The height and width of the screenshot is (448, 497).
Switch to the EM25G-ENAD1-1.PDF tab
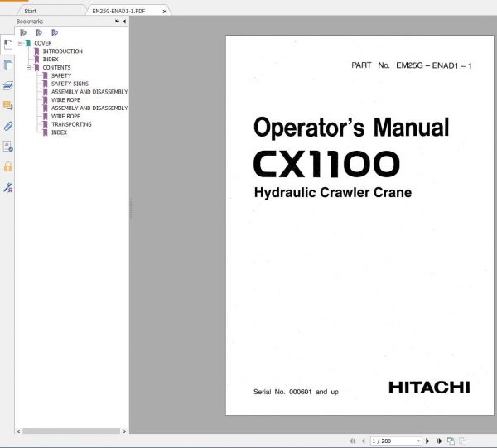pos(118,11)
